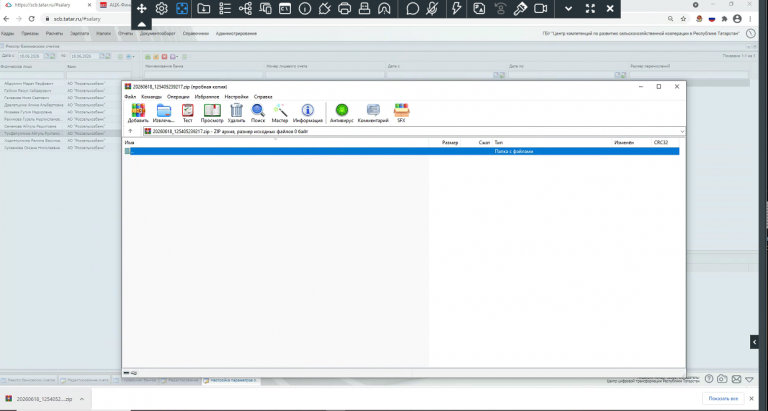768x411 pixels.
Task: Click Информация icon in WinRAR
Action: (x=308, y=113)
